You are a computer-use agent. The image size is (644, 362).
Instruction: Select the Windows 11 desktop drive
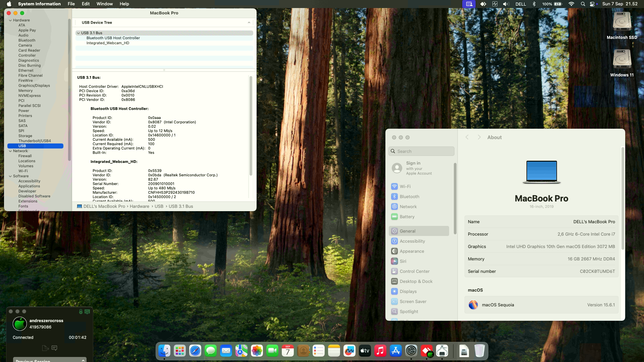click(x=622, y=63)
